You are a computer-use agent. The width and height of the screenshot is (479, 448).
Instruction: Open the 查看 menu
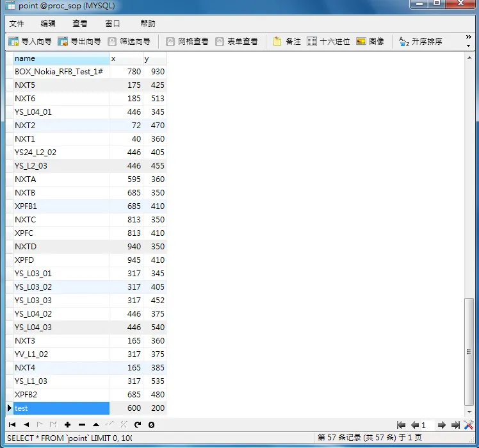tap(80, 24)
